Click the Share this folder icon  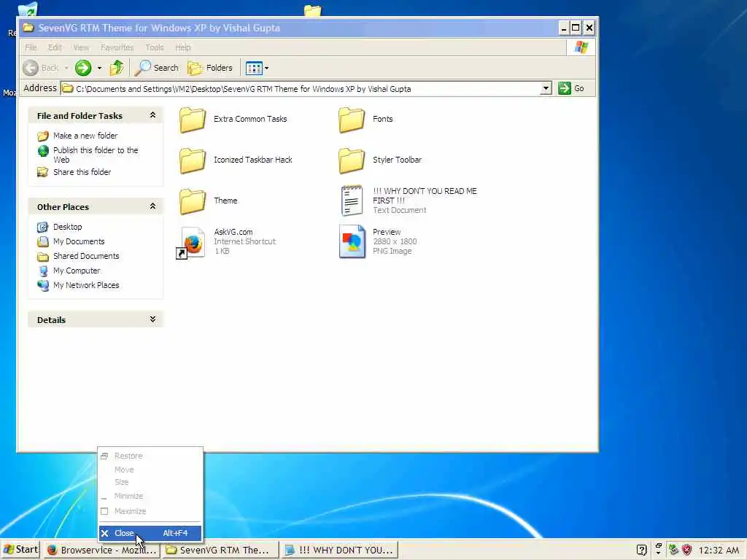coord(43,172)
